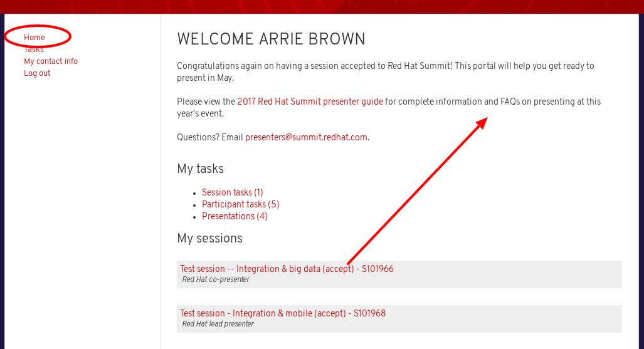
Task: Click the WELCOME ARRIE BROWN heading
Action: [271, 39]
